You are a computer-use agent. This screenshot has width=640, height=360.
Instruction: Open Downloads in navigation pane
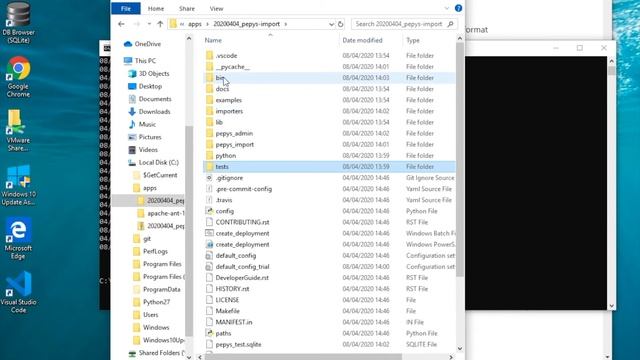point(149,111)
